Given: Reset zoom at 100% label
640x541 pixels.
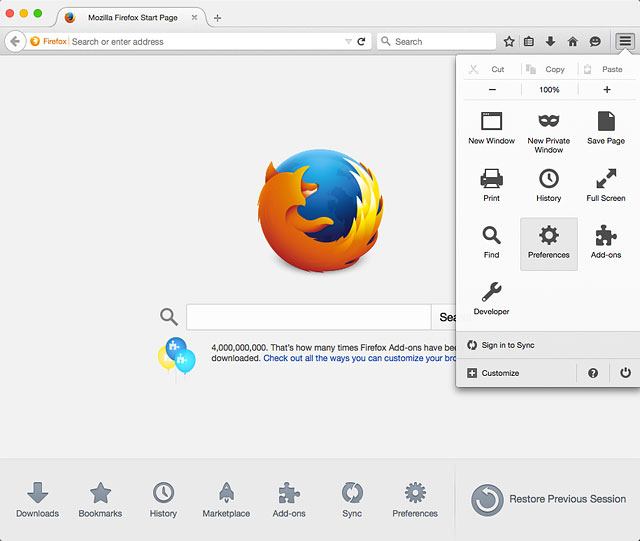Looking at the screenshot, I should click(549, 89).
